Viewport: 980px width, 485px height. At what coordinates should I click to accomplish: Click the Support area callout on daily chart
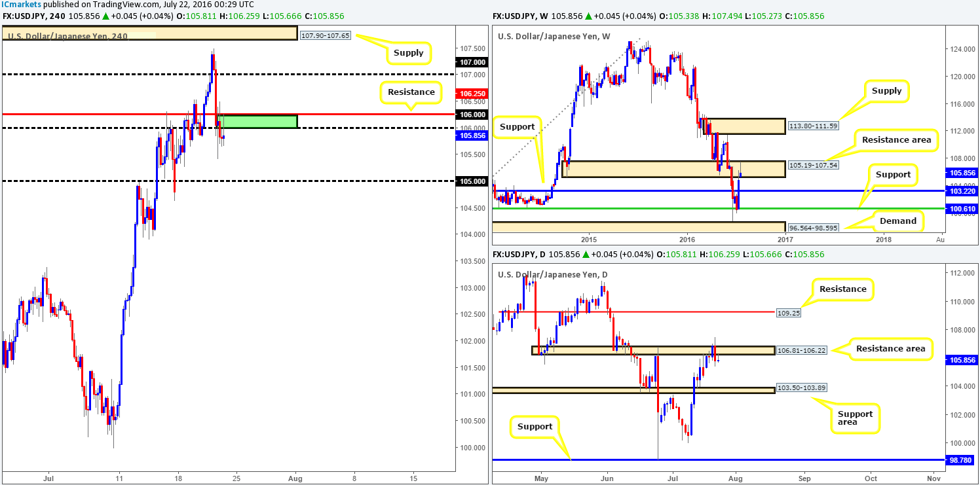[856, 418]
